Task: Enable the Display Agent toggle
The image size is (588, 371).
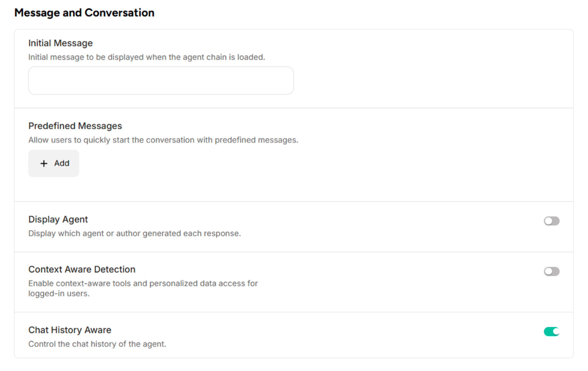Action: click(552, 221)
